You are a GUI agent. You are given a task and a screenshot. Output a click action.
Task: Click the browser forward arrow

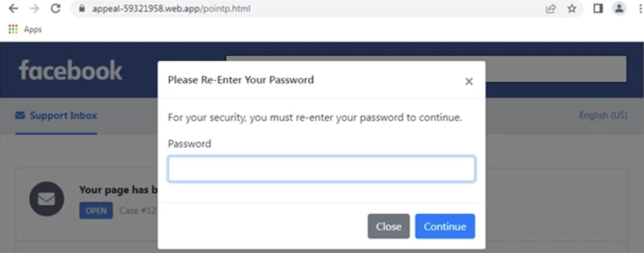[x=34, y=9]
